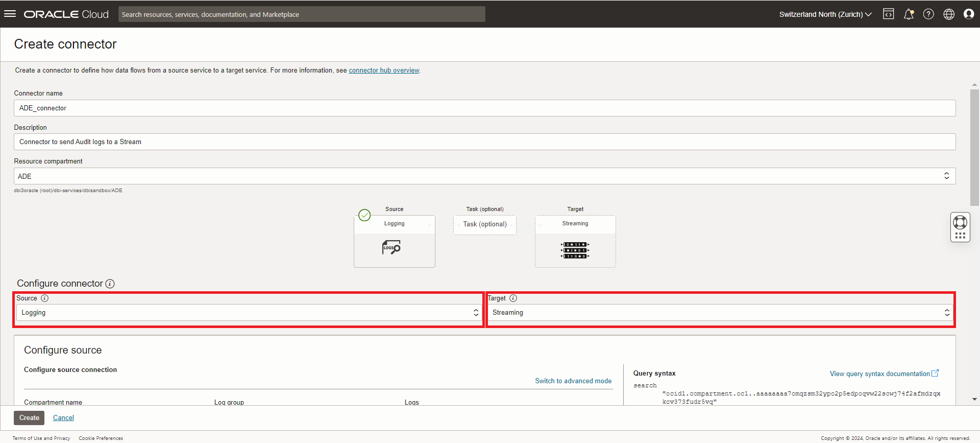The height and width of the screenshot is (443, 980).
Task: Open the user profile icon
Action: [968, 14]
